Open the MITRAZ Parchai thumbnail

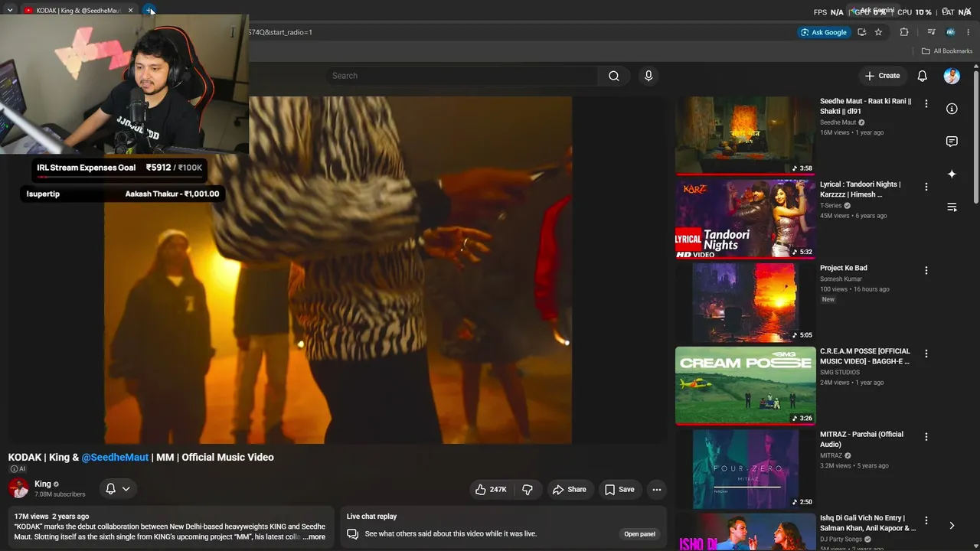[x=745, y=469]
